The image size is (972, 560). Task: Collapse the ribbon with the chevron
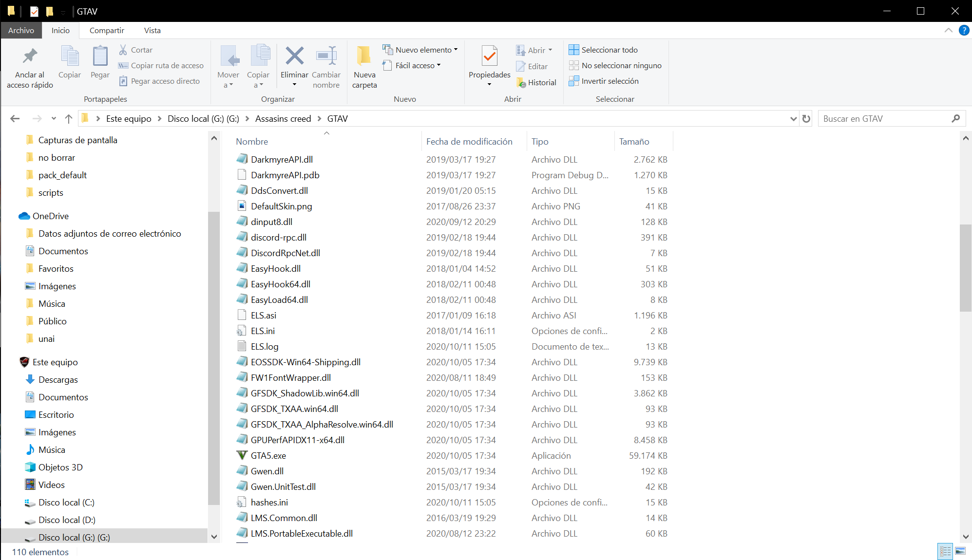tap(948, 30)
